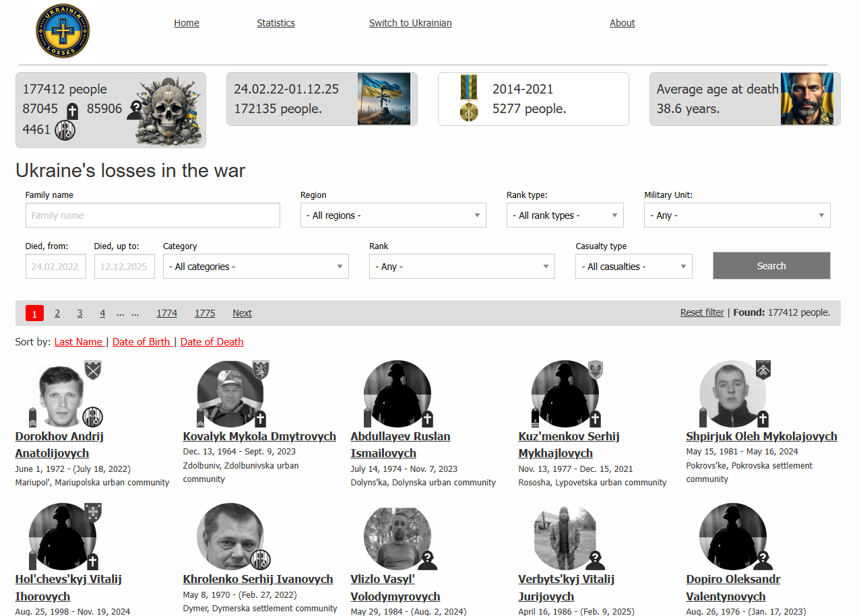Go to results page 1774
This screenshot has height=616, width=859.
pyautogui.click(x=167, y=313)
